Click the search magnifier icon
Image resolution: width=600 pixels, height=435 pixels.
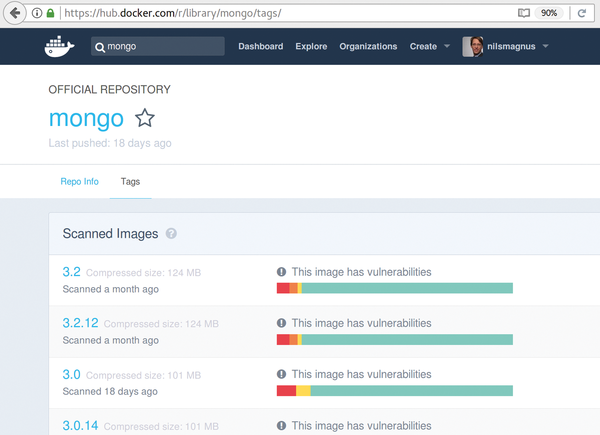(x=100, y=47)
